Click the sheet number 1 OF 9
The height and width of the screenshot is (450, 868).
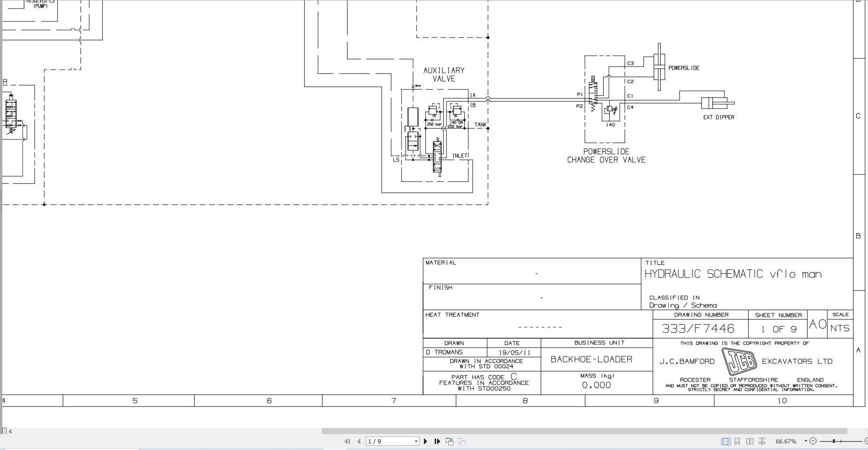point(779,329)
